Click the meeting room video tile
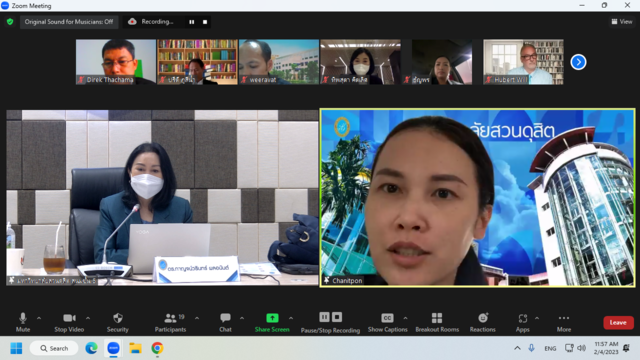 (x=162, y=198)
